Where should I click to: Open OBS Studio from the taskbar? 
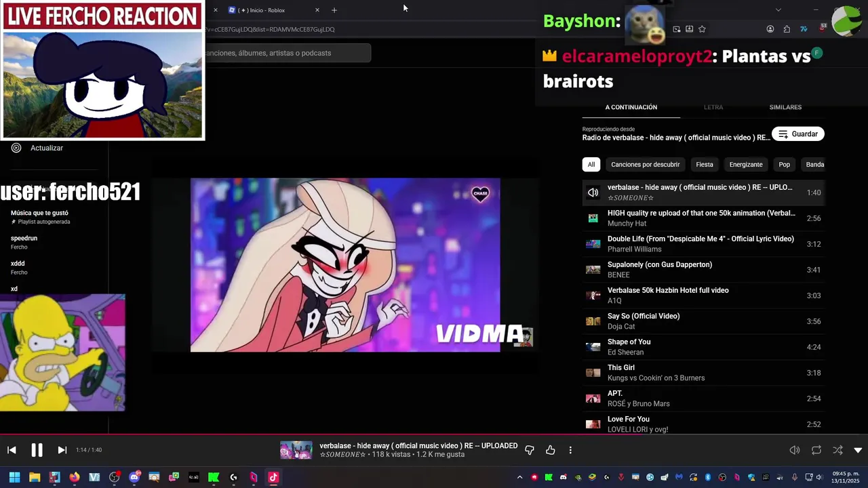pyautogui.click(x=114, y=477)
